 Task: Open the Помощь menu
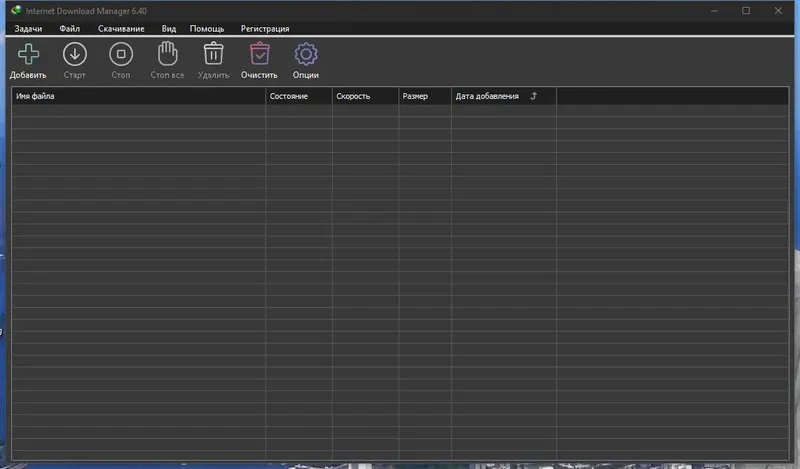(x=207, y=29)
